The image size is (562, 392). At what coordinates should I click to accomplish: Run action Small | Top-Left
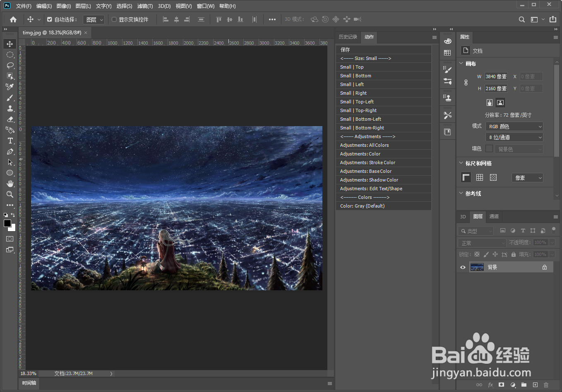[384, 102]
